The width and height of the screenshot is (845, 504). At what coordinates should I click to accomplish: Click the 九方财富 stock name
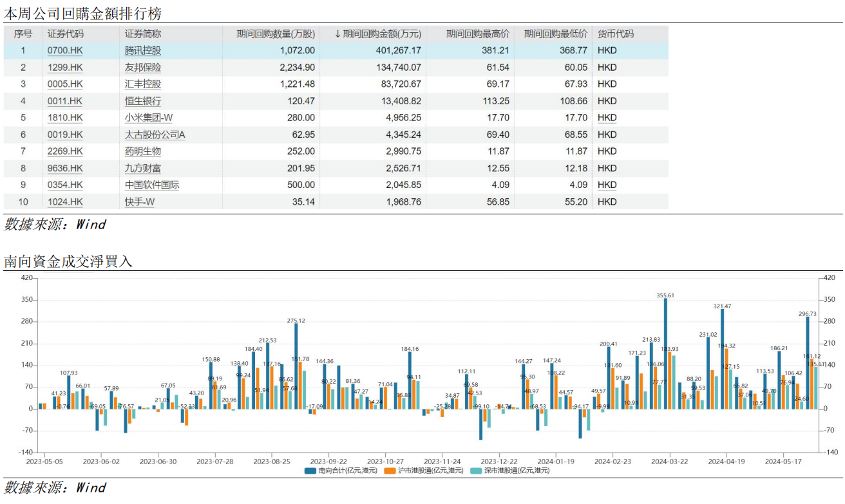[x=143, y=168]
